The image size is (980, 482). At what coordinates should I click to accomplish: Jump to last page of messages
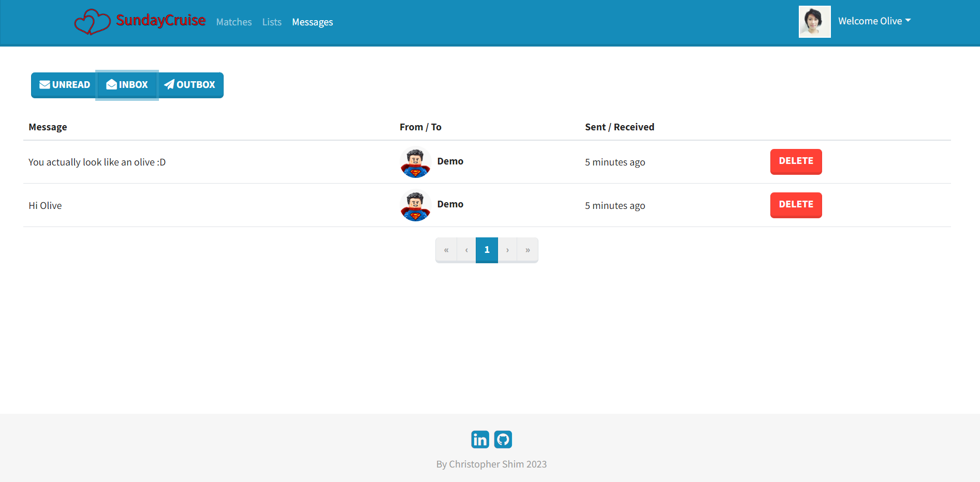(x=528, y=250)
